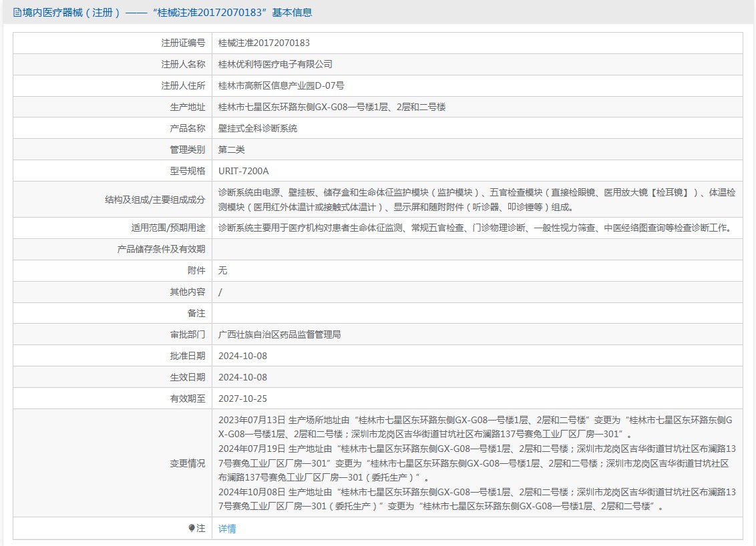Click the empty 产品储存条件及有效期 value cell

coord(477,249)
